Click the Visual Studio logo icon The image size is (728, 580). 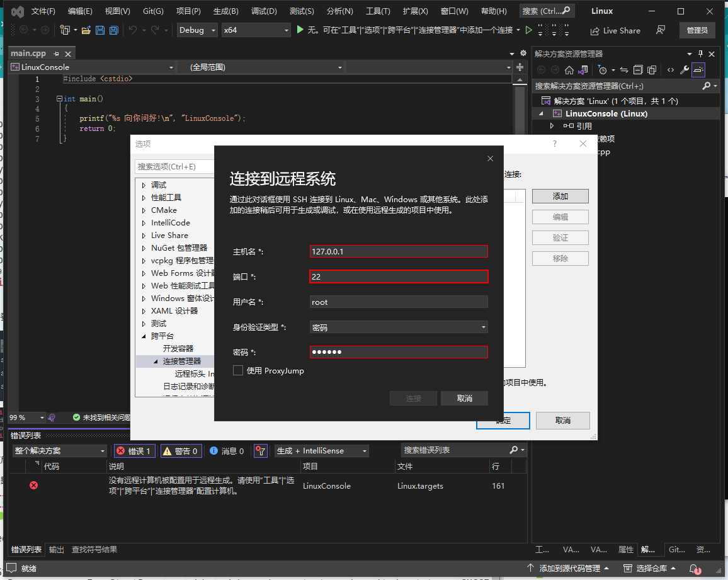click(18, 11)
